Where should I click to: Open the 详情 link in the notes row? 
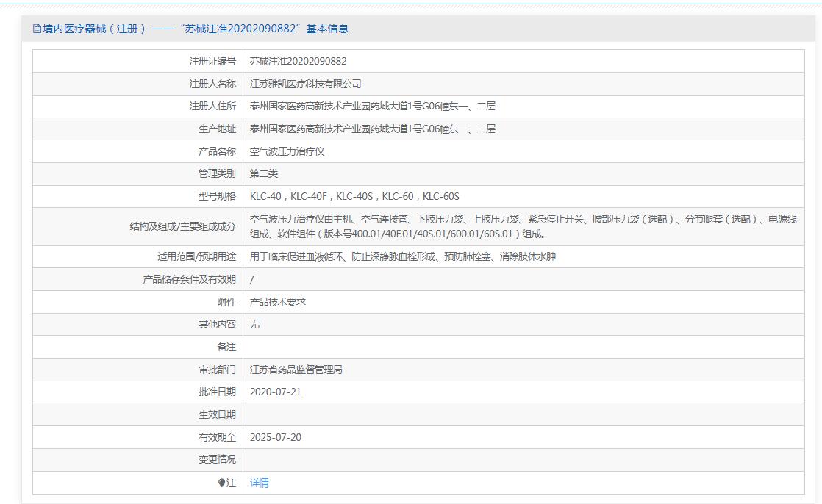(259, 483)
